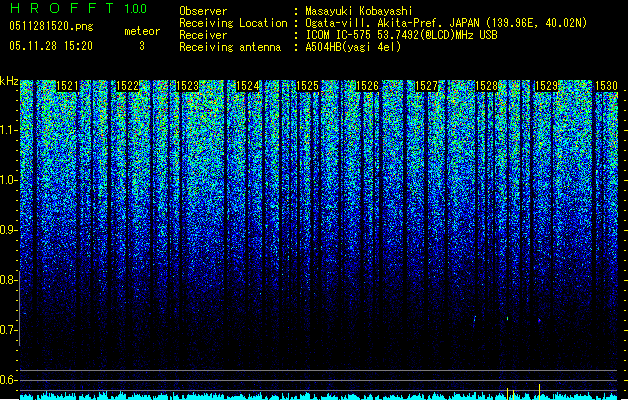The height and width of the screenshot is (400, 629).
Task: Click the observer name Masayuki Kobayashi
Action: click(x=359, y=11)
